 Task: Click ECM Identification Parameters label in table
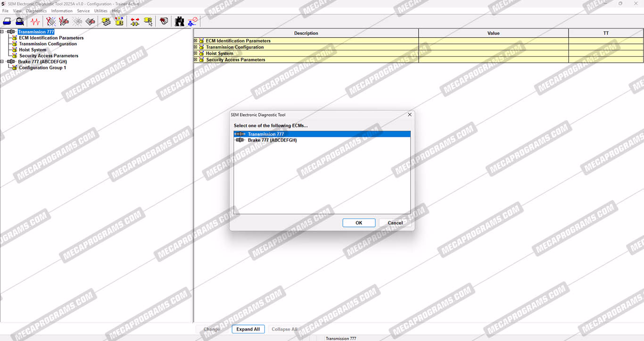(x=238, y=41)
